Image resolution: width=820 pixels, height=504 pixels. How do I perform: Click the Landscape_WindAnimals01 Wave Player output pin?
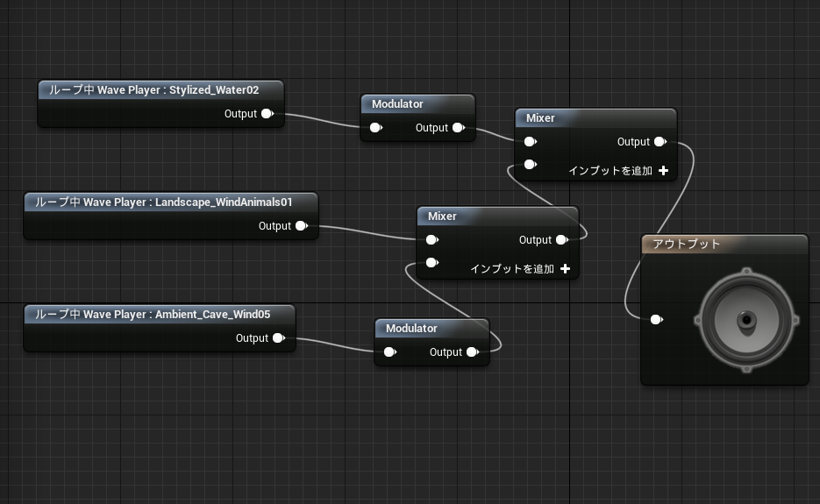[x=301, y=226]
